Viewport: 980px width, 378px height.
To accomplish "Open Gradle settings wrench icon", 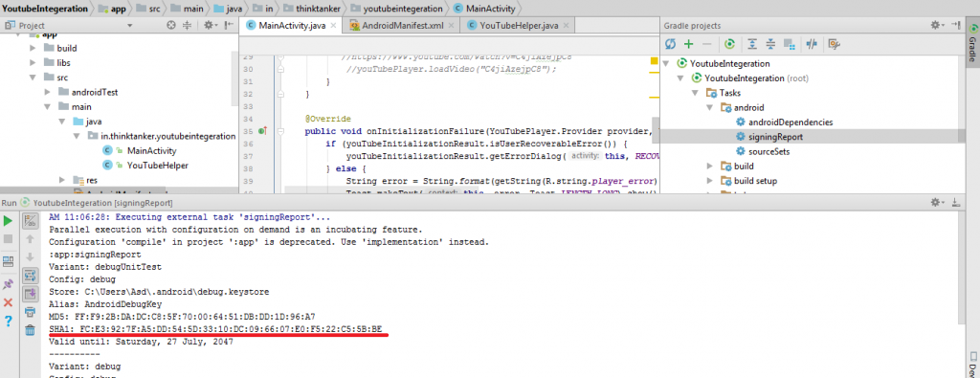I will [834, 44].
